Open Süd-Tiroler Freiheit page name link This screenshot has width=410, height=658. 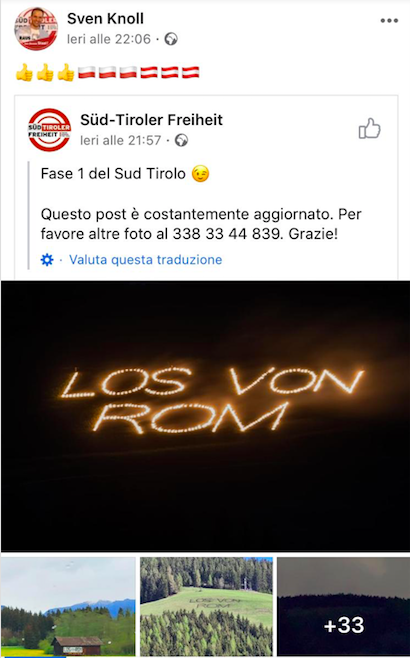pyautogui.click(x=151, y=120)
